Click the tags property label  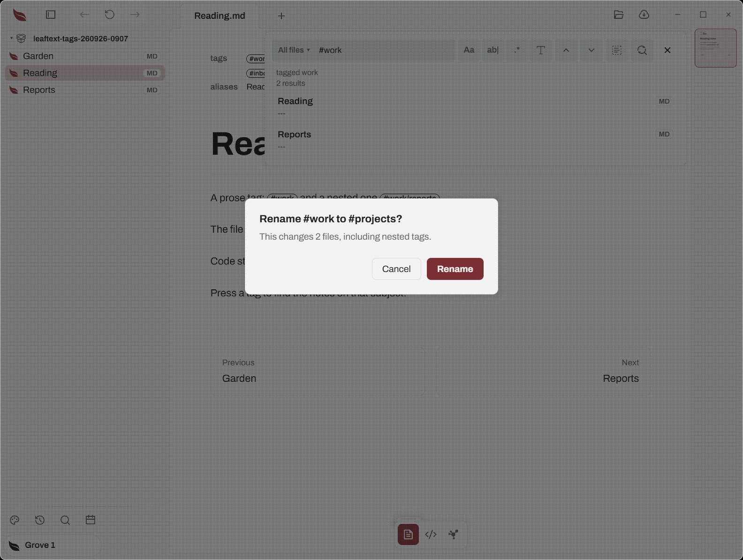tap(219, 58)
